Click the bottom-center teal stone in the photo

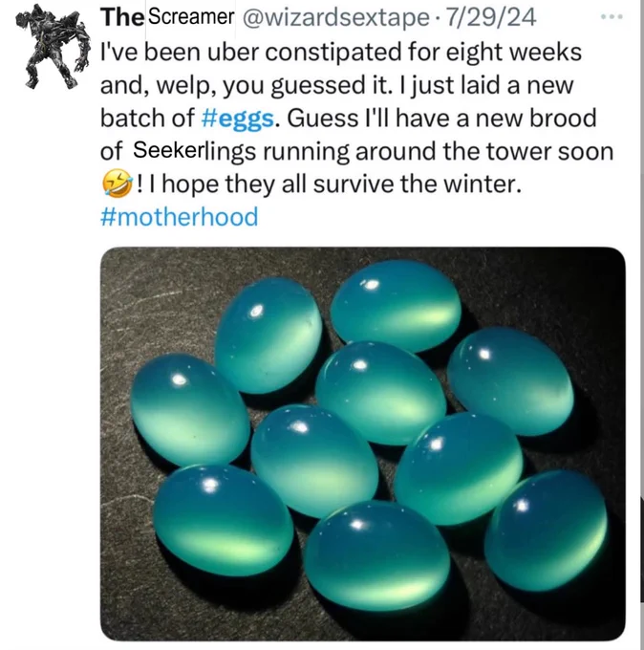pyautogui.click(x=376, y=555)
